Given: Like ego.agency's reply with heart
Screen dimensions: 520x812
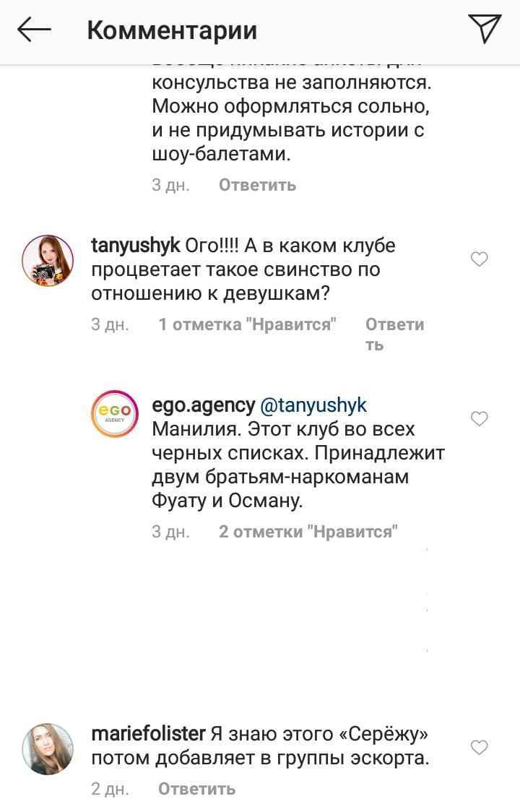Looking at the screenshot, I should [x=480, y=419].
